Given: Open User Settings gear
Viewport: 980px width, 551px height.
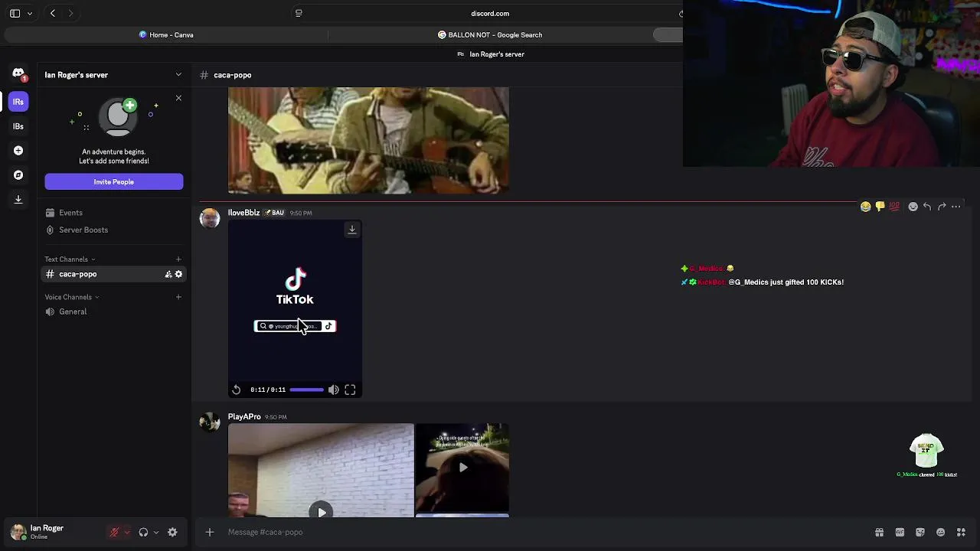Looking at the screenshot, I should point(172,533).
